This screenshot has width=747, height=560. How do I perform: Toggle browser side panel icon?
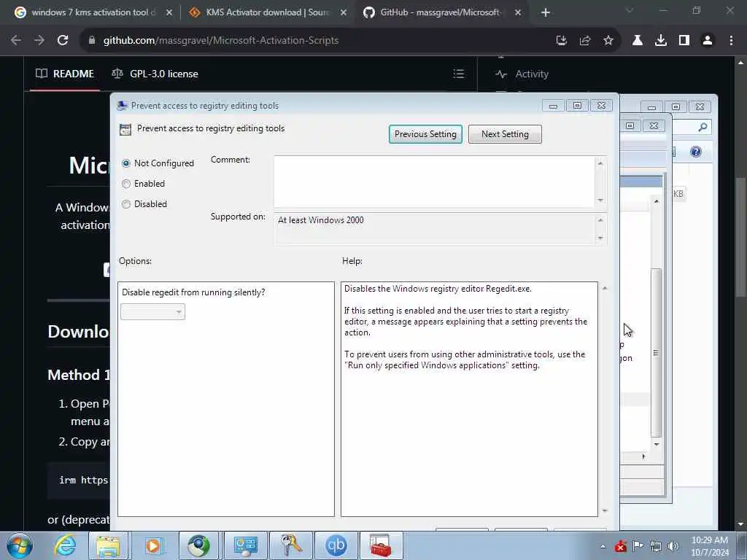pos(684,41)
